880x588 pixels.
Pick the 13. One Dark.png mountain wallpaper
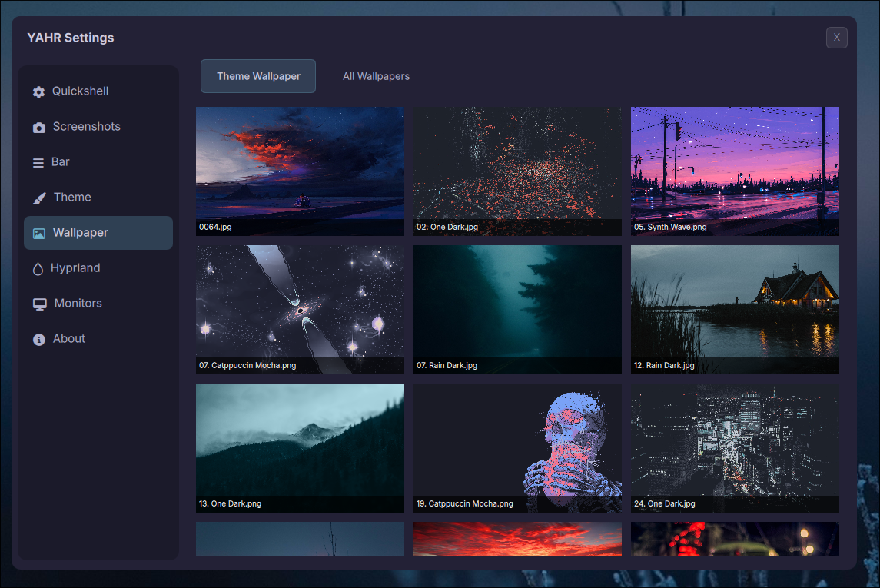[300, 448]
